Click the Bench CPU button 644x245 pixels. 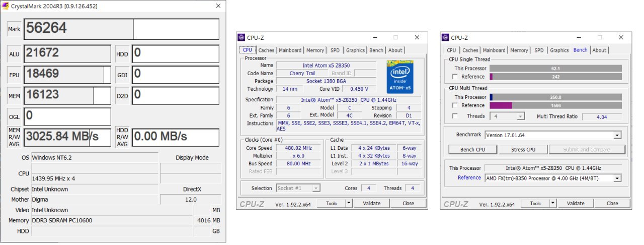tap(472, 150)
